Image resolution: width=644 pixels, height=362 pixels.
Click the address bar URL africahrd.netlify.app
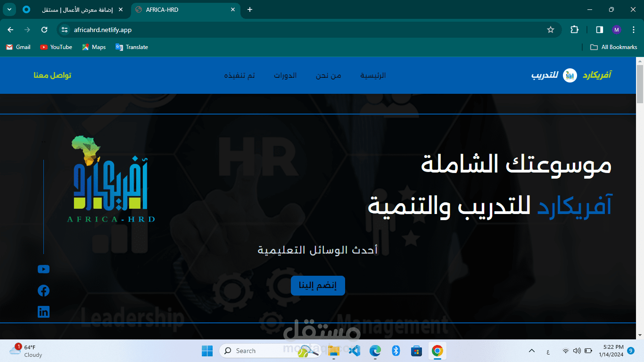(103, 30)
